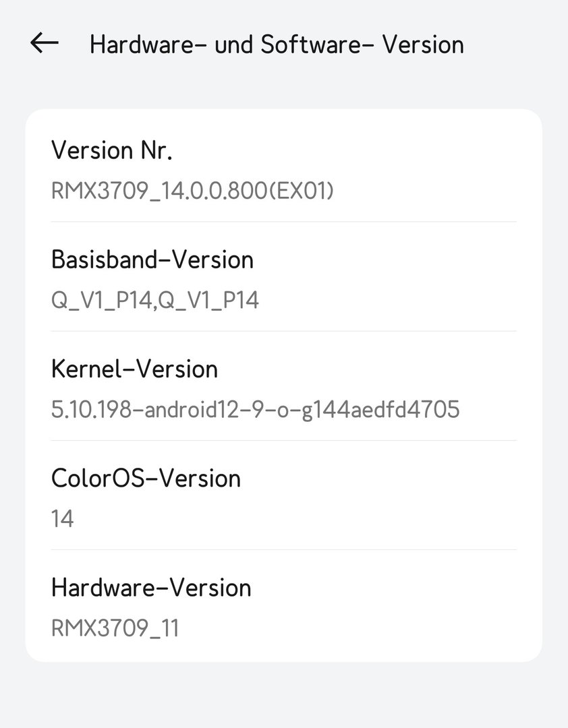Tap blank space right of ColorOS value 14
Image resolution: width=568 pixels, height=728 pixels.
pos(304,519)
